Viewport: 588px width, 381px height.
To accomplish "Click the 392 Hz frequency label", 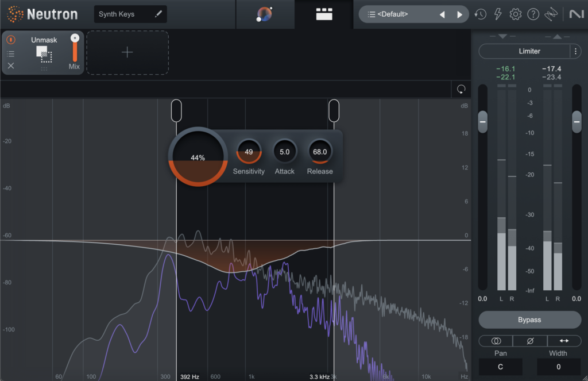I will point(189,376).
